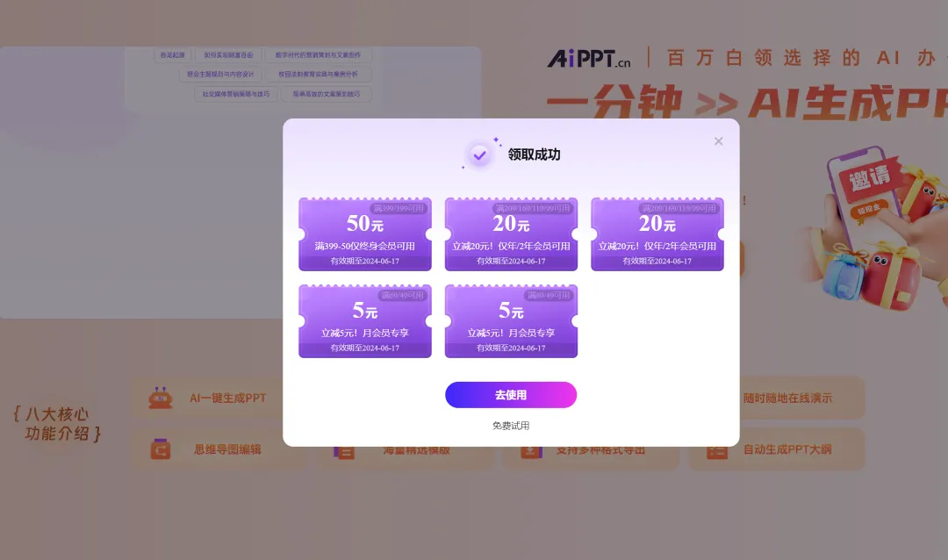The image size is (948, 560).
Task: Open the 免费试用 link
Action: 511,424
